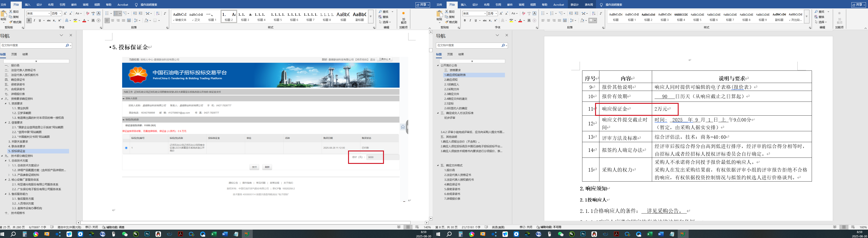Click the Share (共享) button in right window
The height and width of the screenshot is (238, 868).
point(858,5)
